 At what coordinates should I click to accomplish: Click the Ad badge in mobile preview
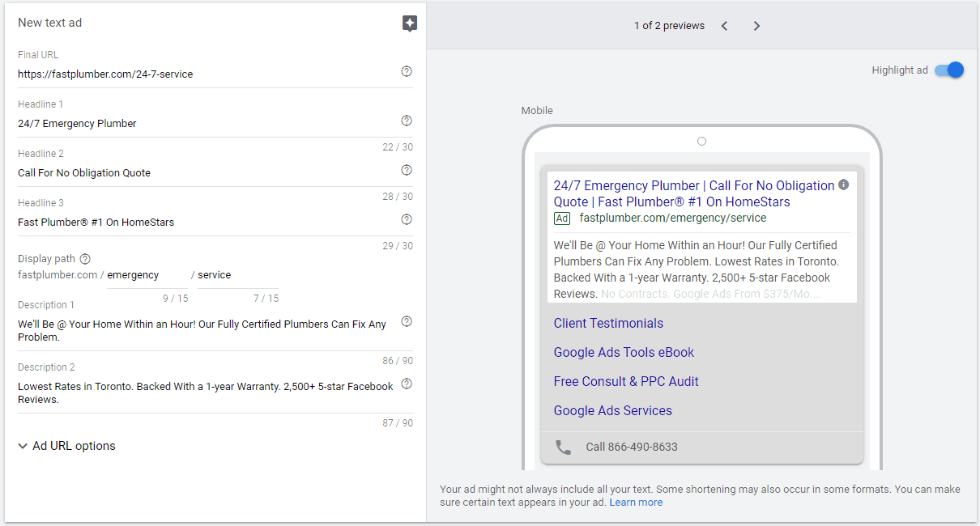click(x=562, y=218)
